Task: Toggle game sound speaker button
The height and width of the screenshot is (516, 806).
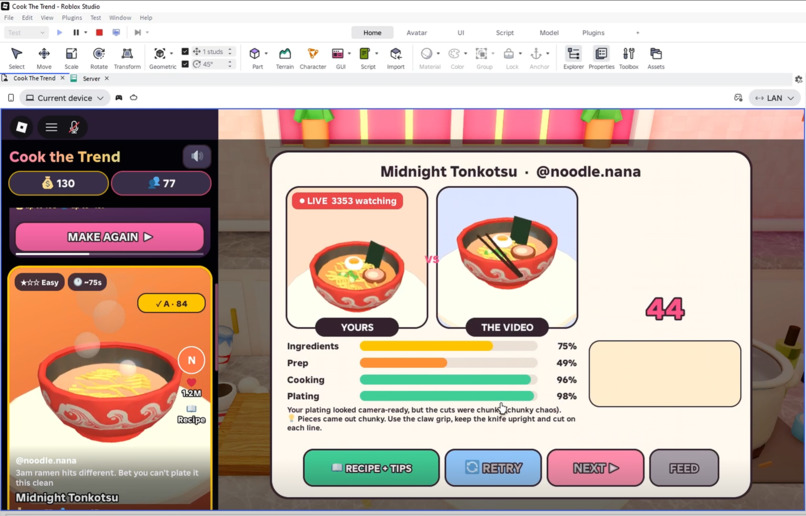Action: (x=197, y=156)
